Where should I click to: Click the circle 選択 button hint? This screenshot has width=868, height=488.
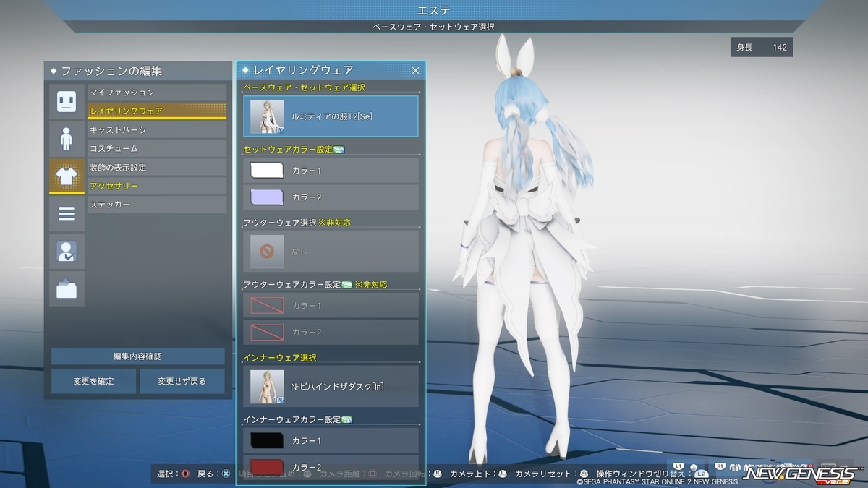point(174,474)
